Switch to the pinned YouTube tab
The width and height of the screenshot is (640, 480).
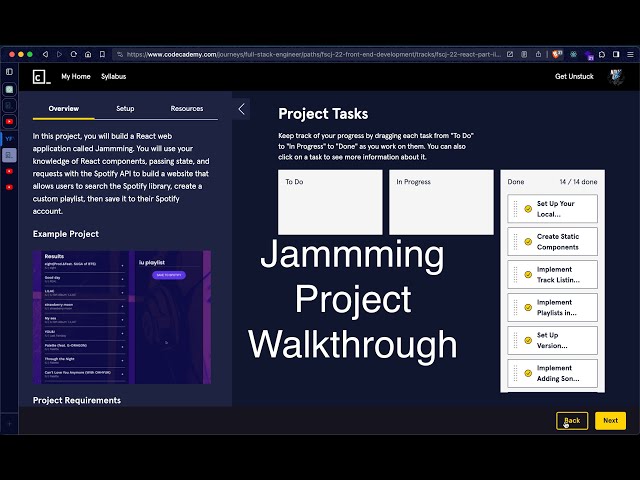point(9,122)
